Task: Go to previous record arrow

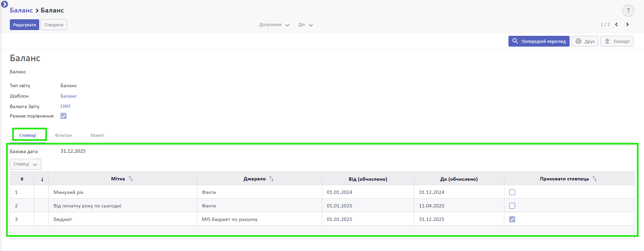Action: click(x=617, y=24)
